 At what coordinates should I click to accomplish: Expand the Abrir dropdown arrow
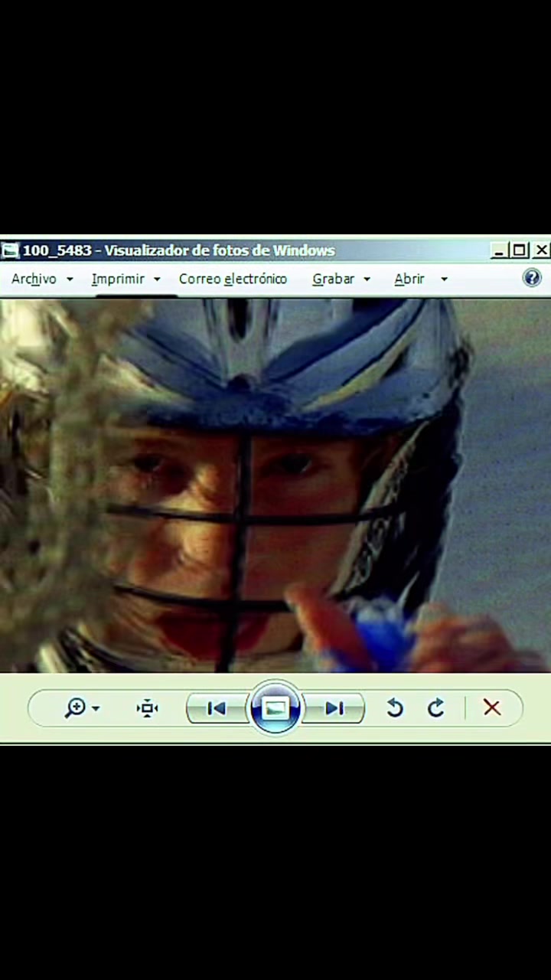(444, 279)
